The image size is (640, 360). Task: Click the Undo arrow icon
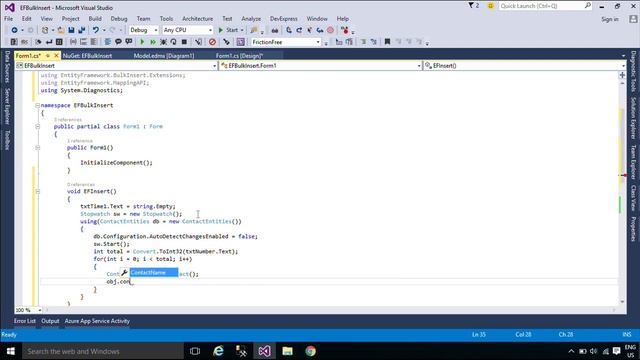click(x=96, y=30)
